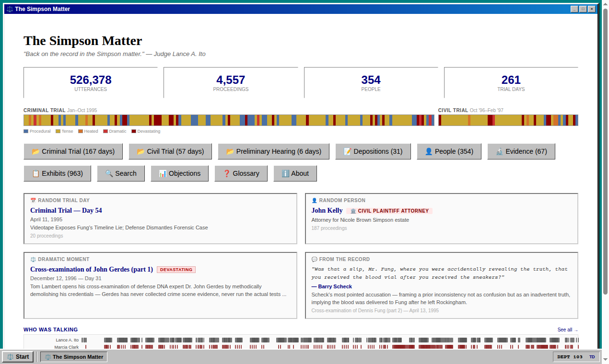609x364 pixels.
Task: Click the Tense gold legend swatch
Action: click(x=58, y=131)
